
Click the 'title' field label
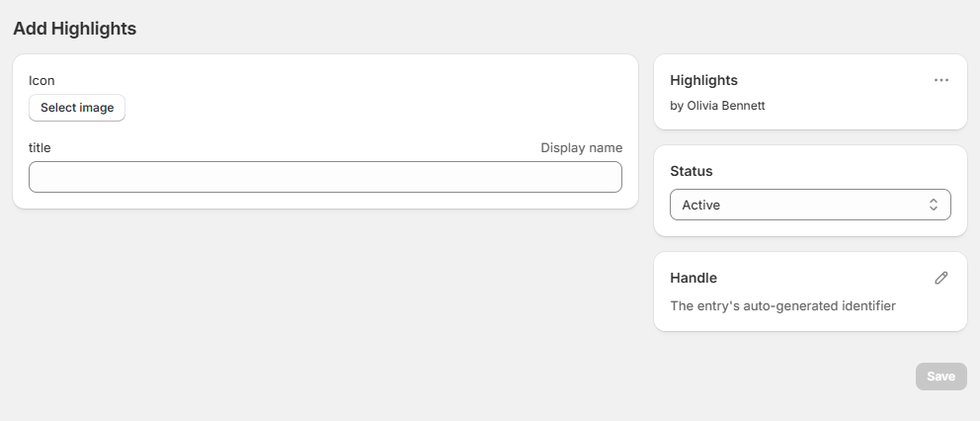[x=40, y=147]
